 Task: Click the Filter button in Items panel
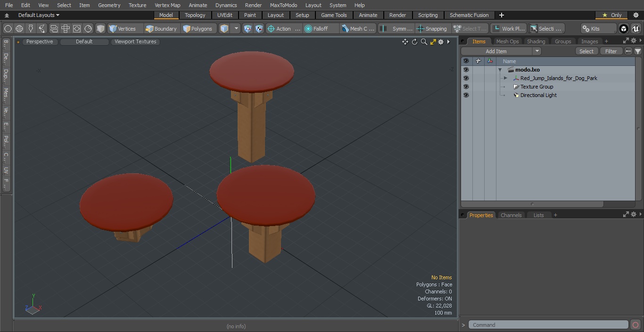[x=611, y=51]
